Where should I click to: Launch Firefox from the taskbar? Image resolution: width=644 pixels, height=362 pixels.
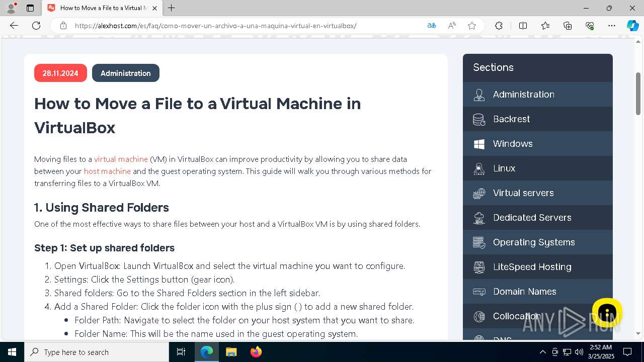point(256,352)
